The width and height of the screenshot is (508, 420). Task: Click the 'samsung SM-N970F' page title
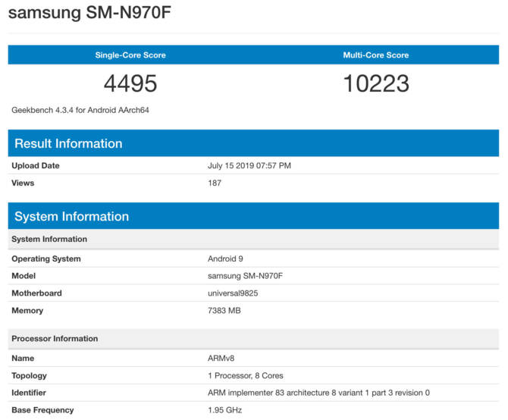(89, 12)
